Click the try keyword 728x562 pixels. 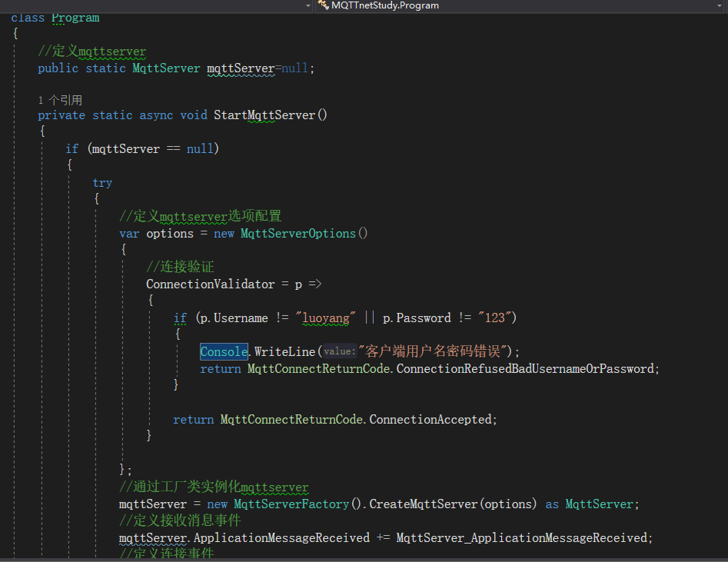[x=102, y=183]
